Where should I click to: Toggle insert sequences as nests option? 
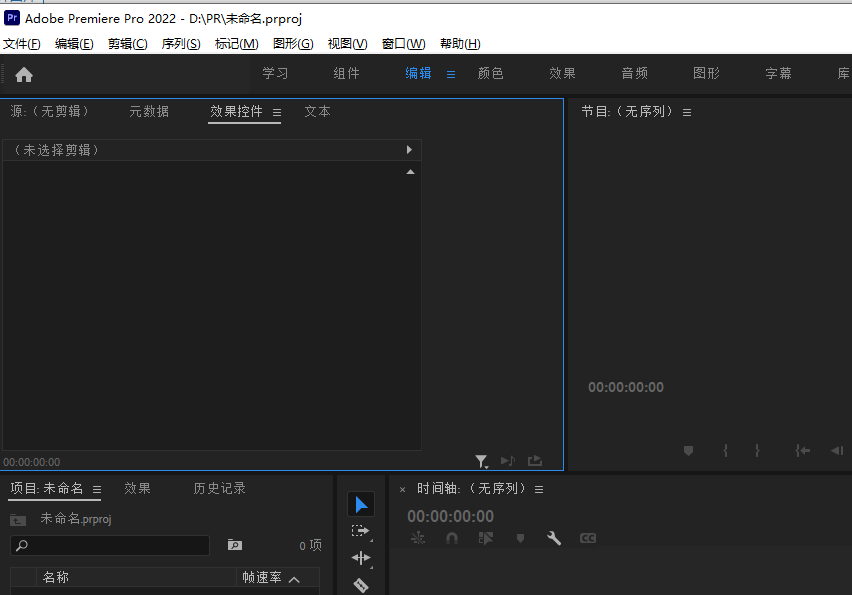click(418, 538)
